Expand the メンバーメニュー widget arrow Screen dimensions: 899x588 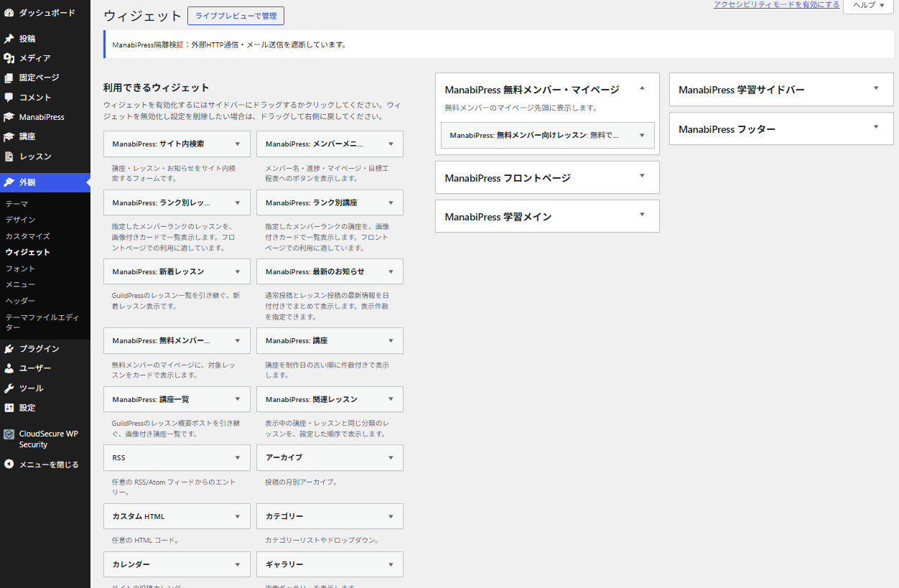pyautogui.click(x=391, y=144)
